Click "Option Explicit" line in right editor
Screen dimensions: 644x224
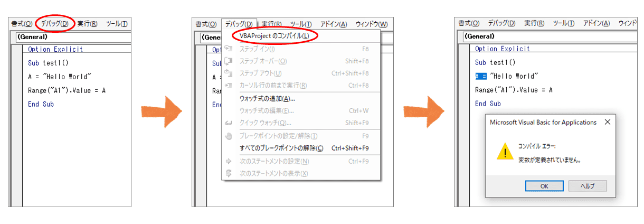point(503,49)
